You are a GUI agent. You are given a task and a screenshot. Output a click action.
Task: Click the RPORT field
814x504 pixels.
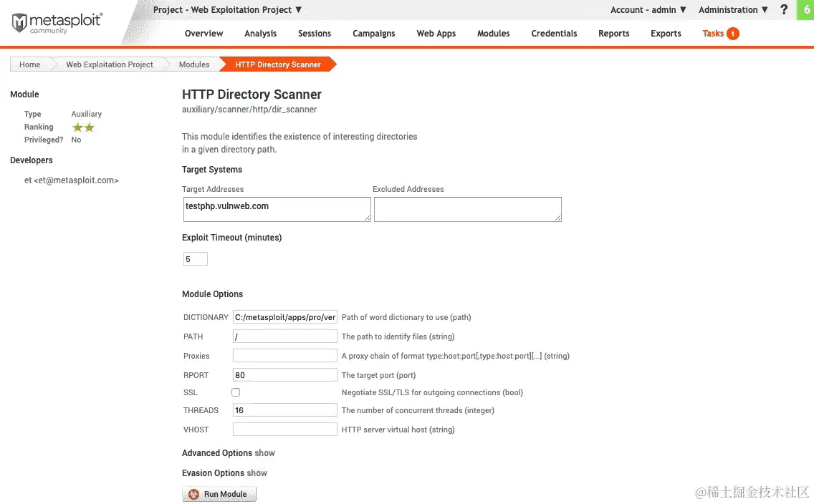point(285,375)
